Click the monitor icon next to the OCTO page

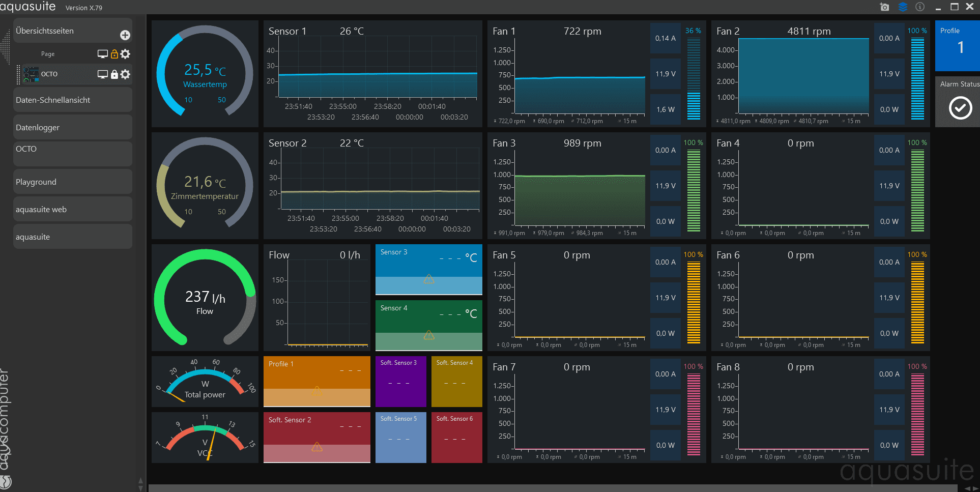point(103,74)
